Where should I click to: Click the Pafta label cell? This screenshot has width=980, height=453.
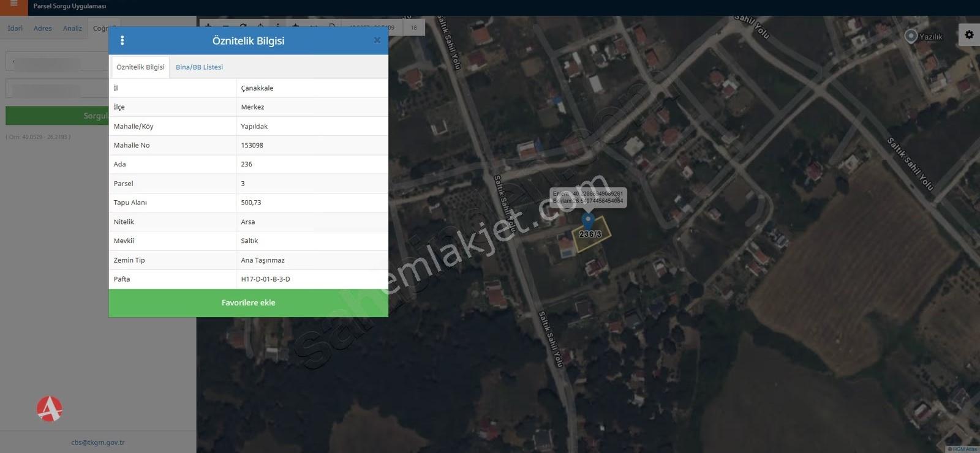pyautogui.click(x=172, y=279)
